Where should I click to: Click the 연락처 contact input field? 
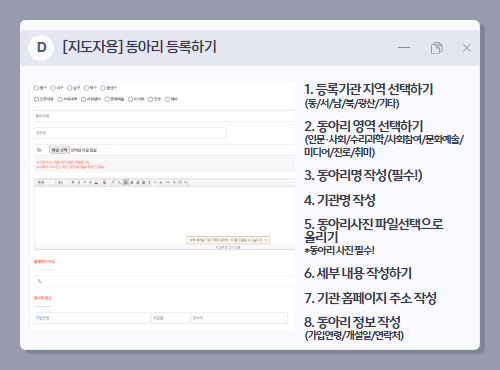tap(239, 318)
